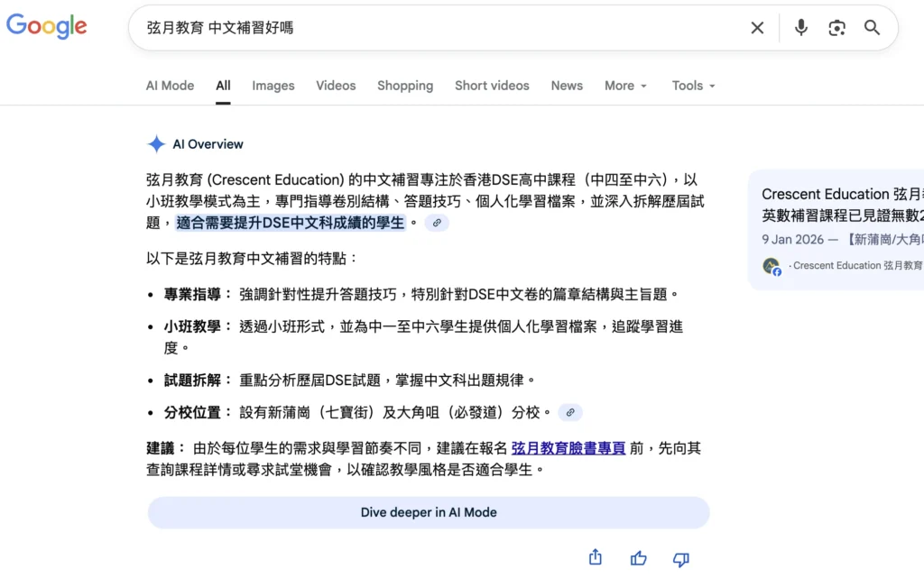Switch to the News tab
The width and height of the screenshot is (924, 578).
(567, 86)
